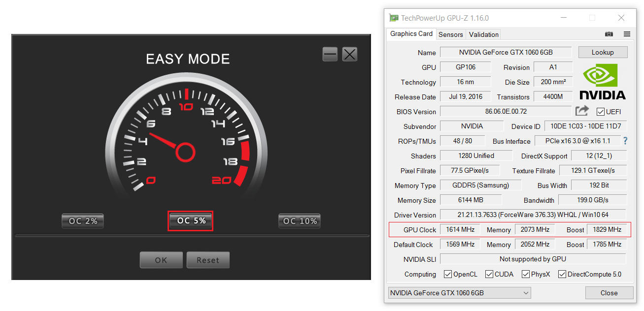Click the current Boost value 1829 MHz

(x=607, y=229)
